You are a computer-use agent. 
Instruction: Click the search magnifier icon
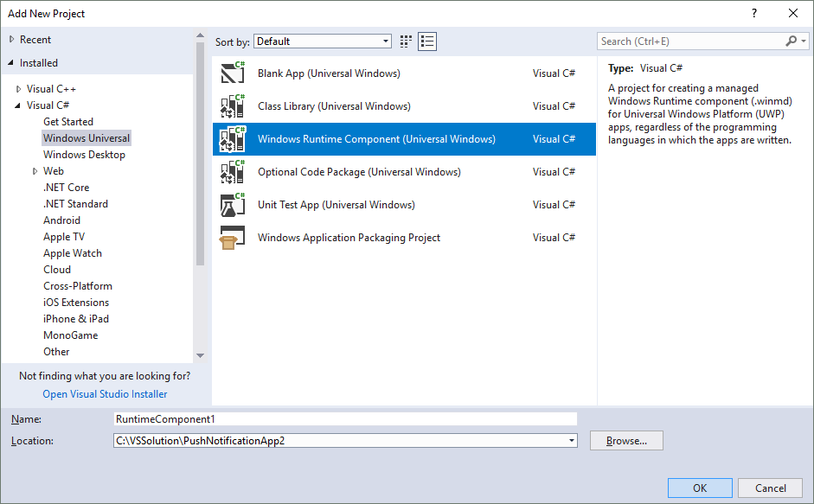point(792,41)
